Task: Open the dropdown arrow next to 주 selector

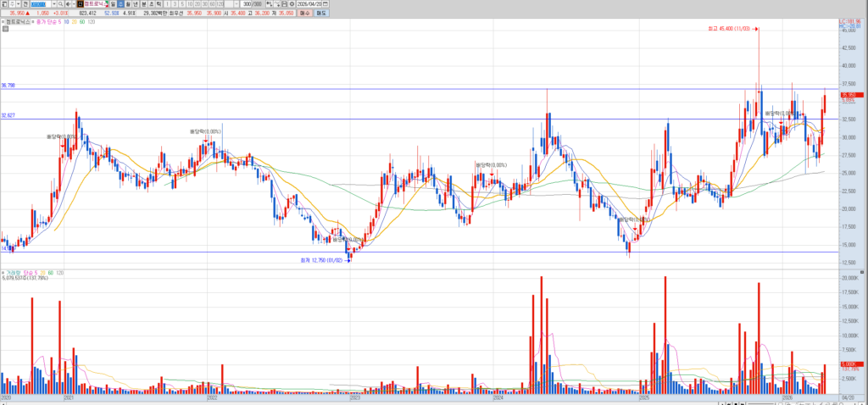Action: point(19,4)
